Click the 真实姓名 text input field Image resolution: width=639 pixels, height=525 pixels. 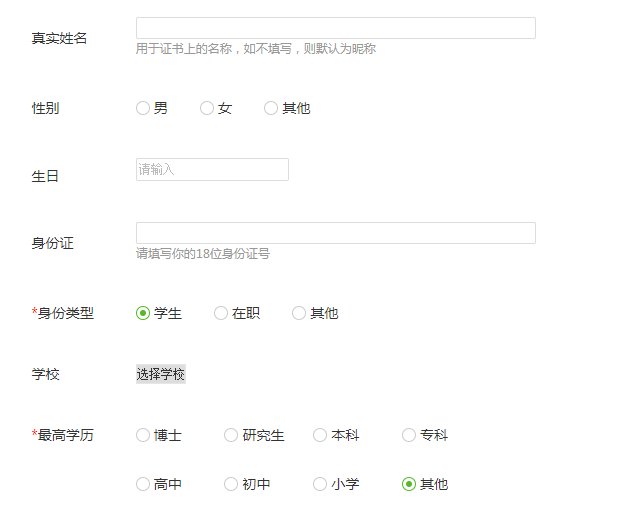pyautogui.click(x=335, y=28)
